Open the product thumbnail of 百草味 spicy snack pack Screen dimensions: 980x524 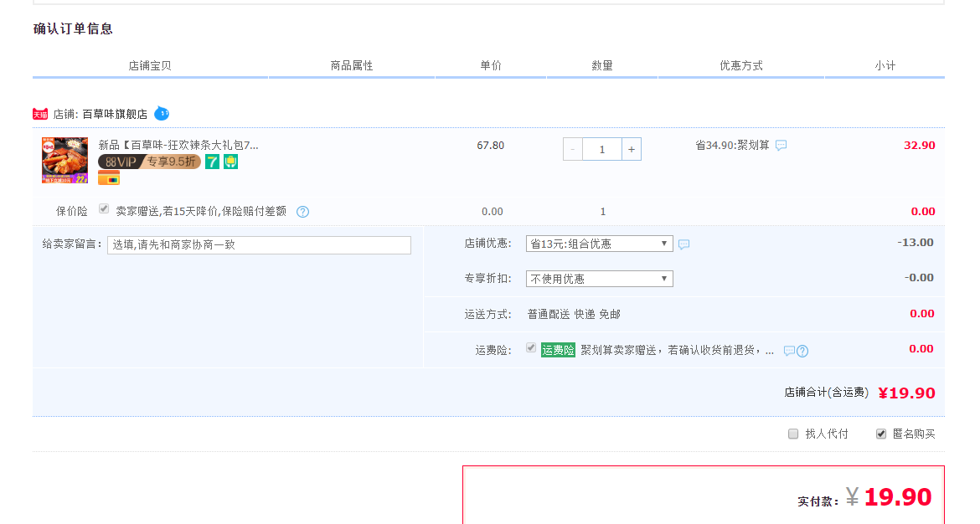[65, 160]
